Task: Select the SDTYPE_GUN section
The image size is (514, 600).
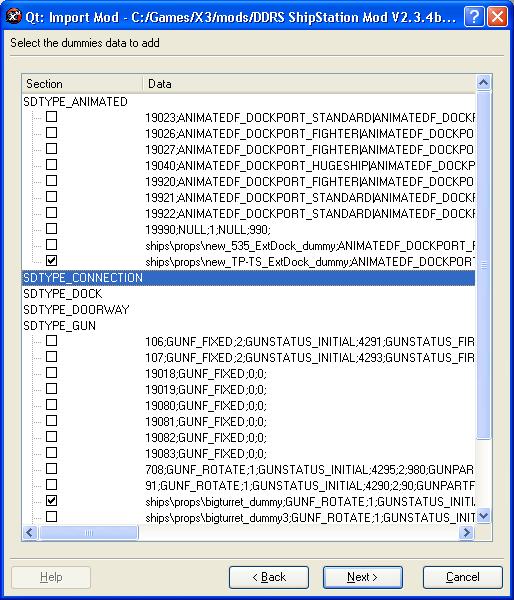Action: (59, 326)
